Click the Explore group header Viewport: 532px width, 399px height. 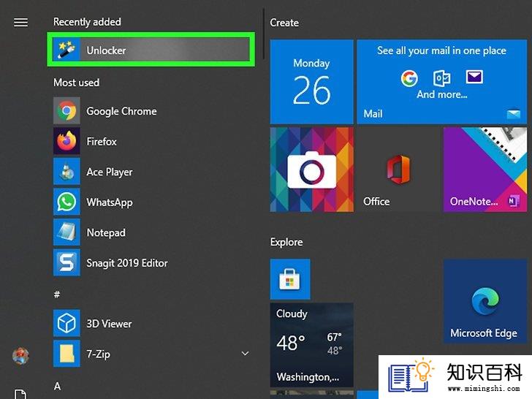coord(286,243)
